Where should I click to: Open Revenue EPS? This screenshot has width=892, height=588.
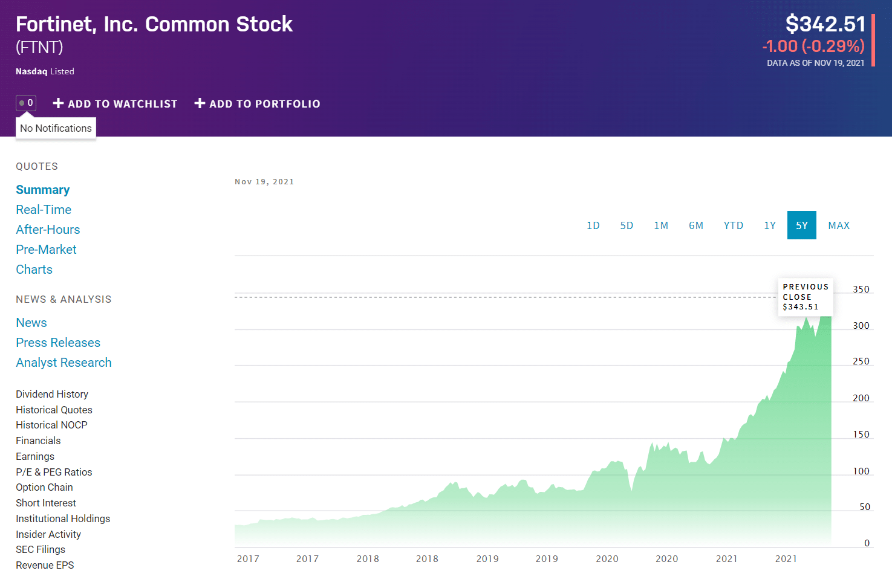[45, 565]
